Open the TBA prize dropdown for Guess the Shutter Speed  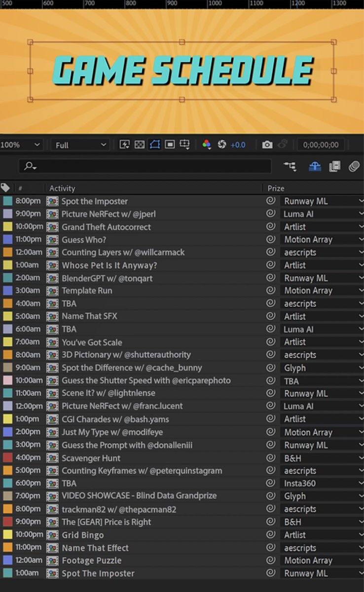322,380
